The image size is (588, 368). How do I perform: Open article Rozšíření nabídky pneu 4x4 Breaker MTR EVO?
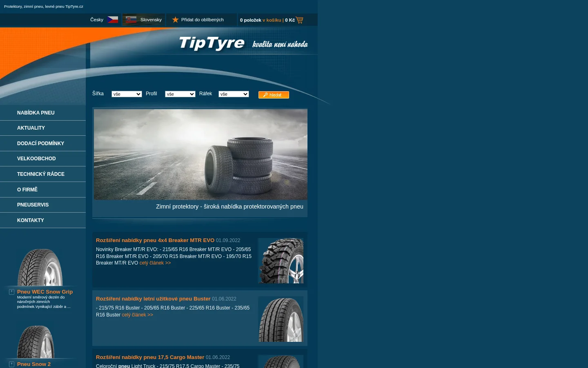155,240
